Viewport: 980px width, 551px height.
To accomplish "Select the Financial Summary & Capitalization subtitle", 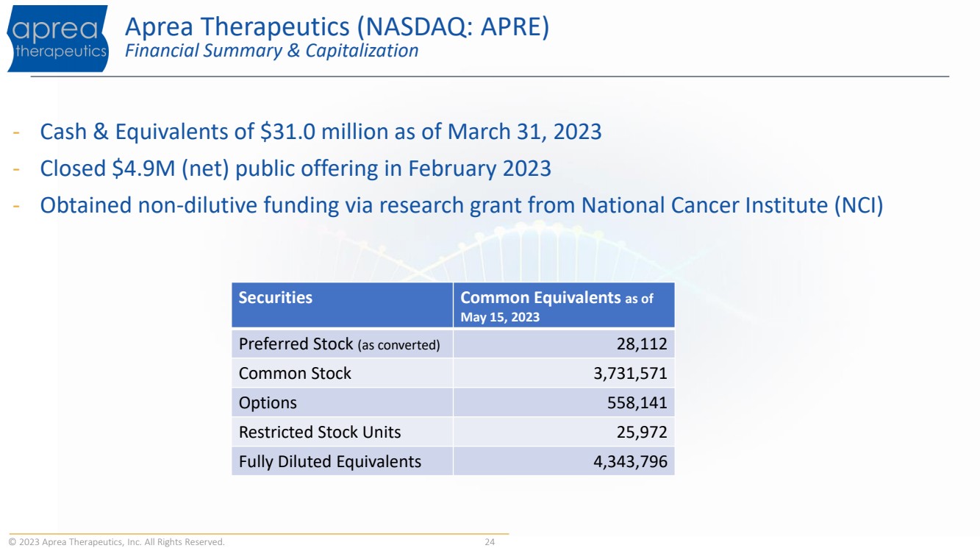I will click(x=272, y=51).
